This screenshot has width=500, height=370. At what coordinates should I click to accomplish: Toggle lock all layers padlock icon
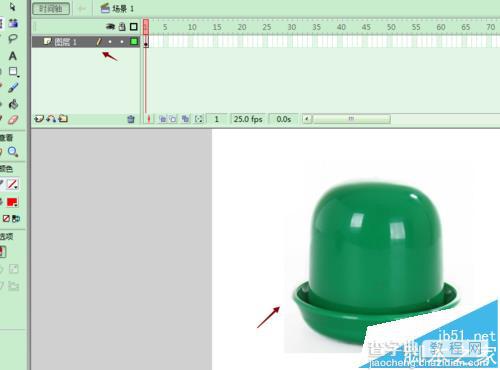click(122, 27)
